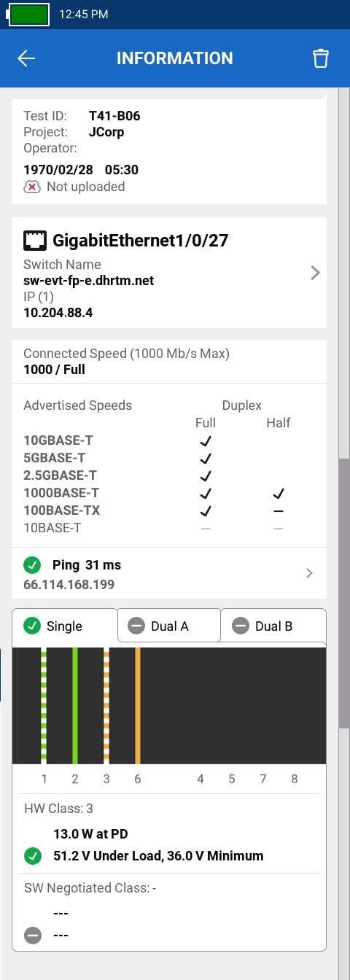Image resolution: width=350 pixels, height=980 pixels.
Task: Expand switch details chevron for GigabitEthernet1/0/27
Action: tap(315, 273)
